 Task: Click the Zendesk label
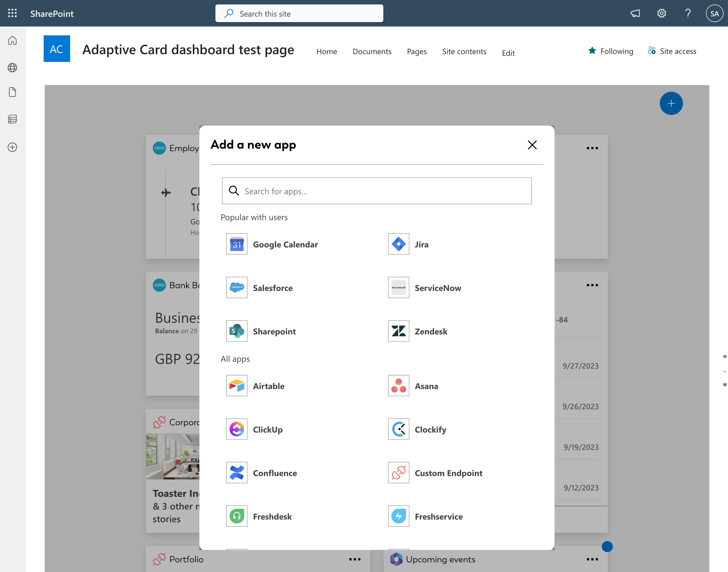point(431,332)
